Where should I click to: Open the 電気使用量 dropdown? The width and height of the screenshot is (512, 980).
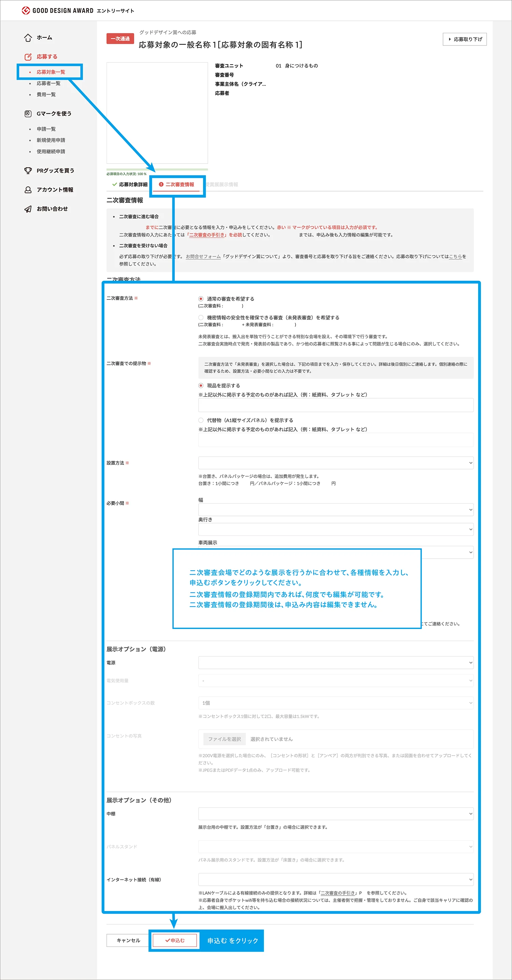[336, 681]
